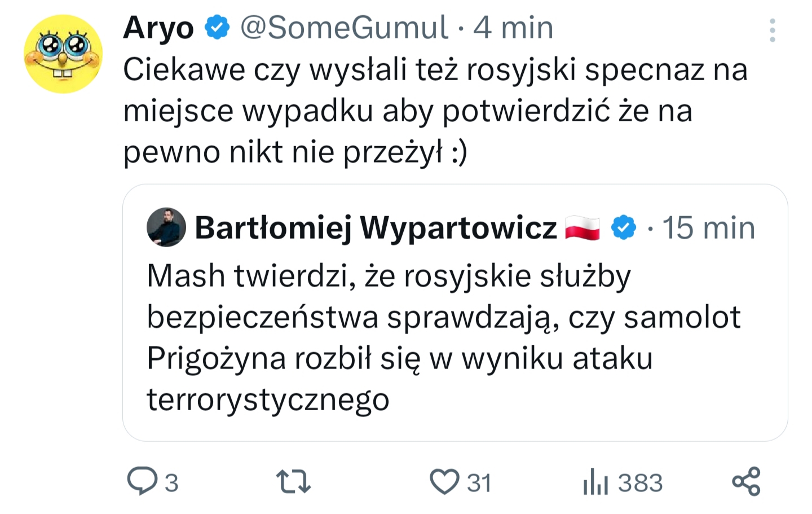The height and width of the screenshot is (514, 812).
Task: View analytics bar chart icon
Action: point(595,482)
